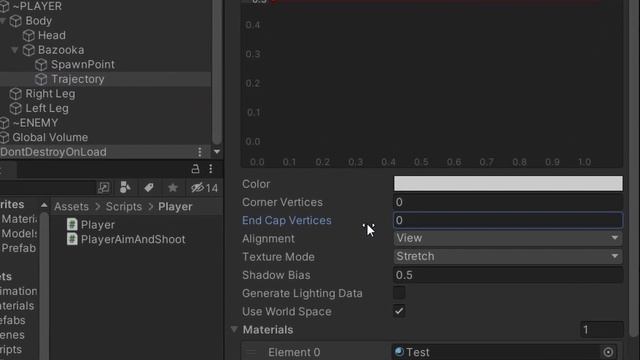
Task: Click the Player breadcrumb
Action: coord(175,207)
